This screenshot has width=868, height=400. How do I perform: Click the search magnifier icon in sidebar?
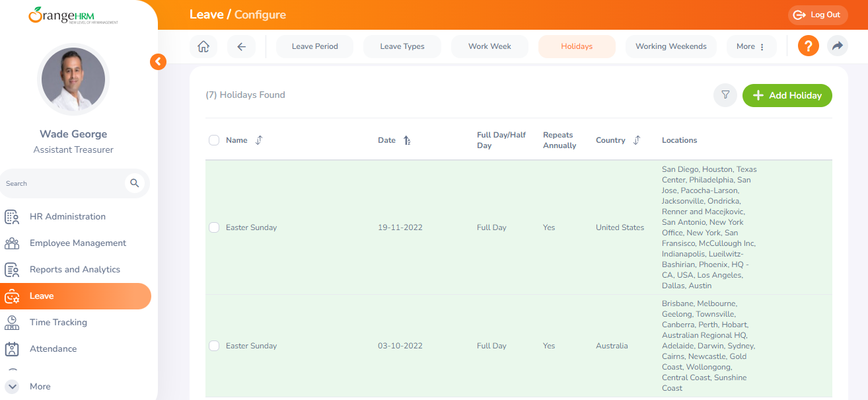click(134, 183)
